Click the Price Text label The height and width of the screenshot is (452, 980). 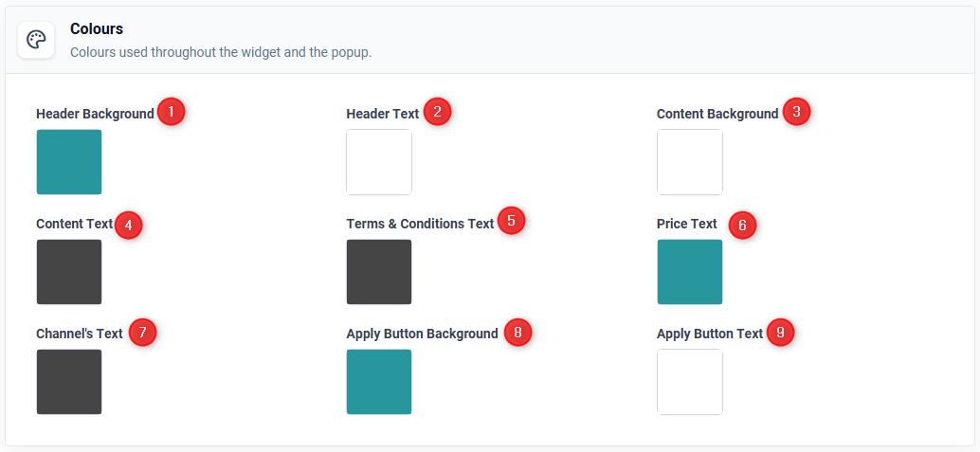pyautogui.click(x=687, y=224)
